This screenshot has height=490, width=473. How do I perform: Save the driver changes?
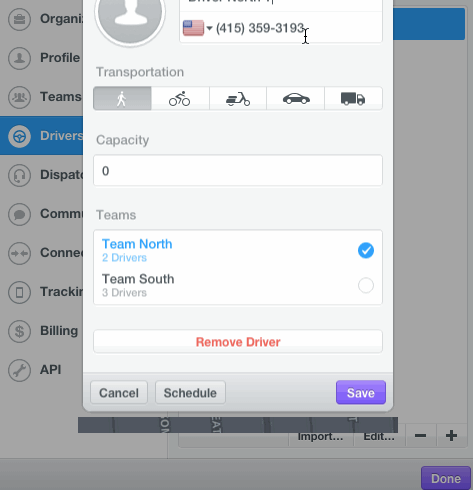[x=361, y=393]
